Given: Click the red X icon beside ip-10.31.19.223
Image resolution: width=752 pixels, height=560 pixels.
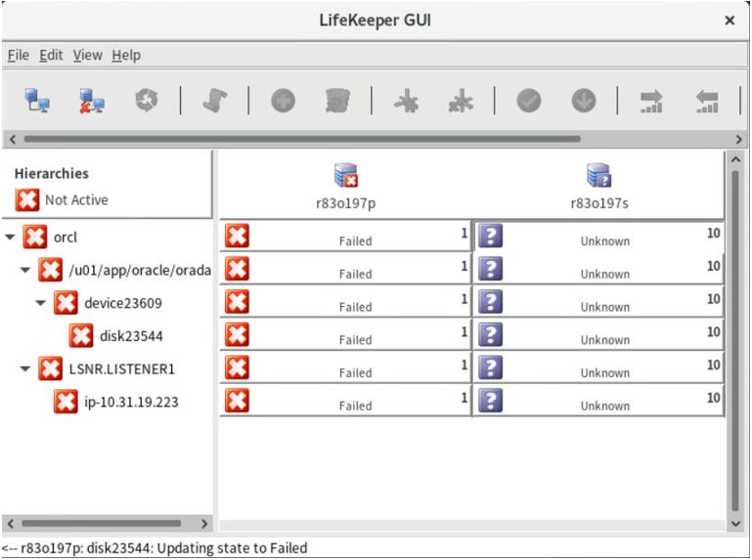Looking at the screenshot, I should [66, 402].
